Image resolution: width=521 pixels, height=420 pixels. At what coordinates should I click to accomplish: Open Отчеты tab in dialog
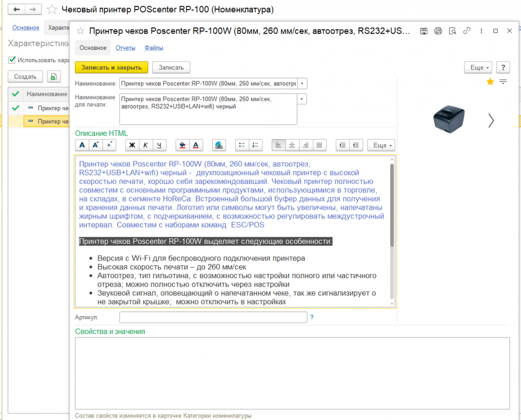pyautogui.click(x=125, y=48)
